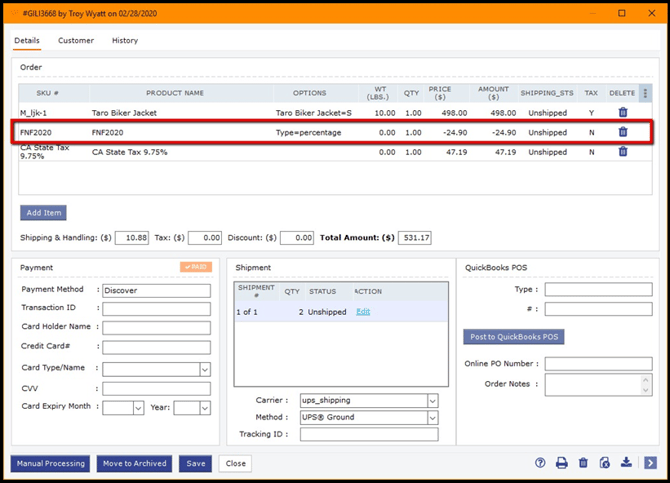The image size is (670, 483).
Task: Expand the UPS Ground method dropdown
Action: tap(432, 417)
